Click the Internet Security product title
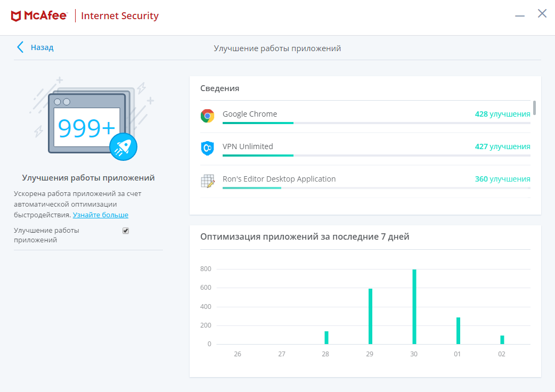 120,16
